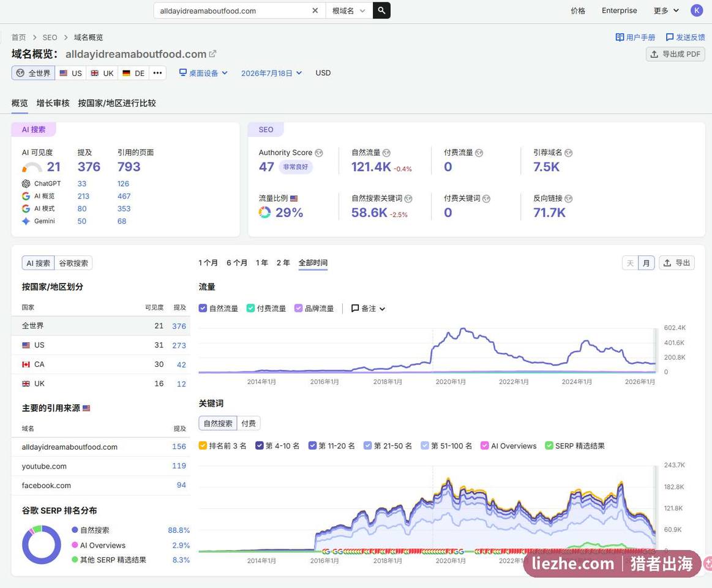Viewport: 712px width, 588px height.
Task: Select 1个月 time range
Action: [x=208, y=263]
